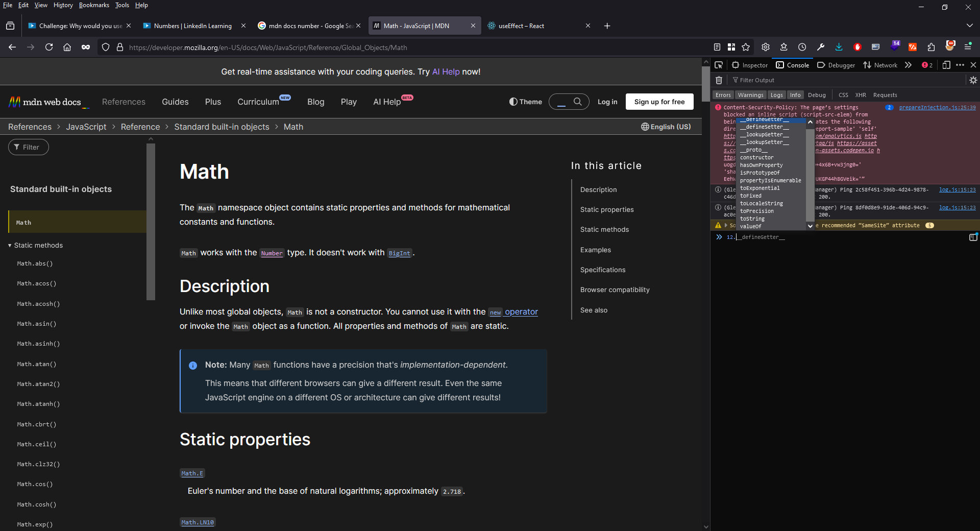Click autocomplete popup scroll-down arrow
The height and width of the screenshot is (531, 980).
(x=810, y=226)
